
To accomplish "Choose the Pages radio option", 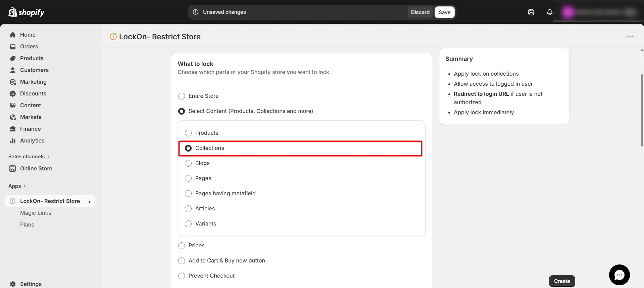I will pyautogui.click(x=188, y=178).
